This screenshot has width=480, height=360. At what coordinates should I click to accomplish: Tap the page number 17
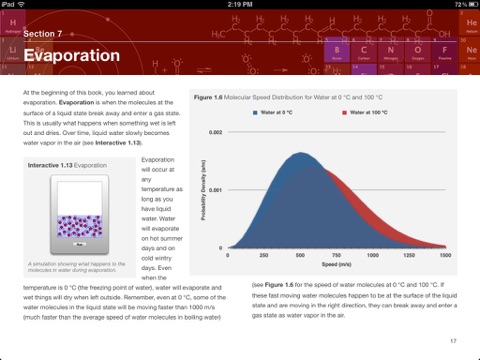[453, 341]
